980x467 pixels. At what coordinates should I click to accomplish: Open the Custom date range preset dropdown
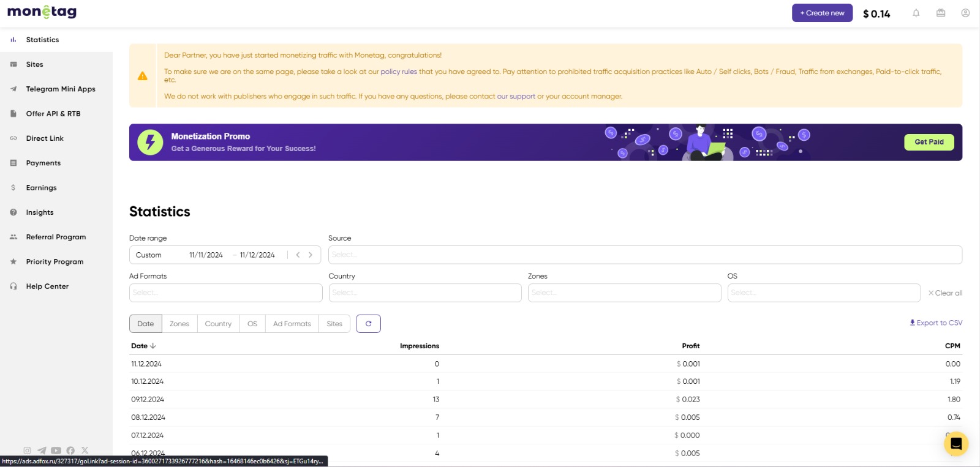tap(149, 255)
